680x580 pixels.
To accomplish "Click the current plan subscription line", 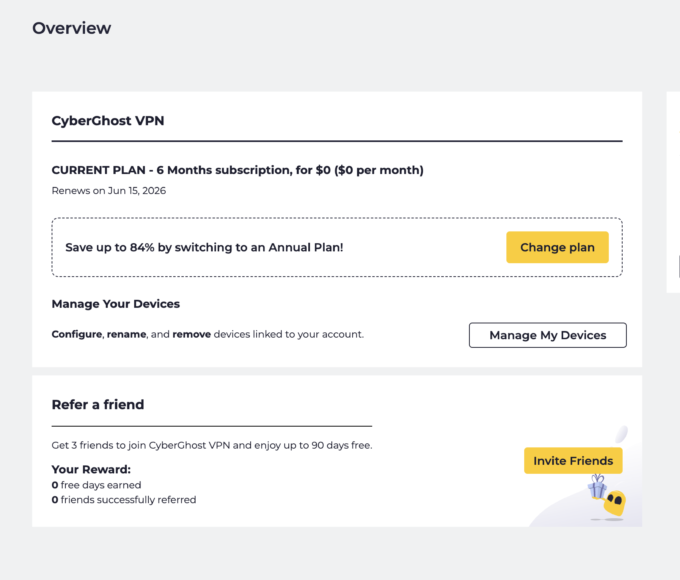I will point(237,170).
